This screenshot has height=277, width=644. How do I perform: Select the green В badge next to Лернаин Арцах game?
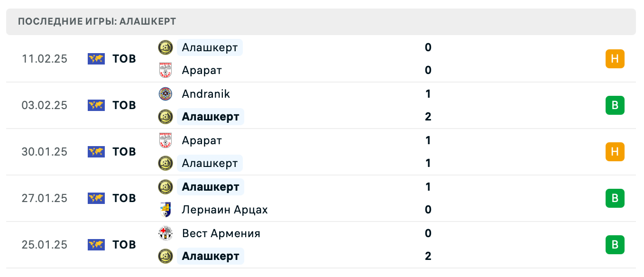pyautogui.click(x=615, y=198)
